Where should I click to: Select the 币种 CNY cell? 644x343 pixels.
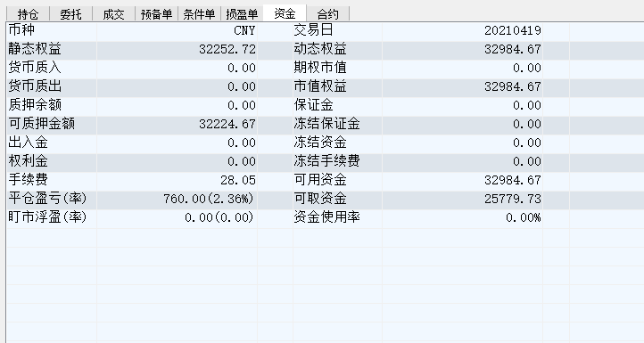(177, 30)
